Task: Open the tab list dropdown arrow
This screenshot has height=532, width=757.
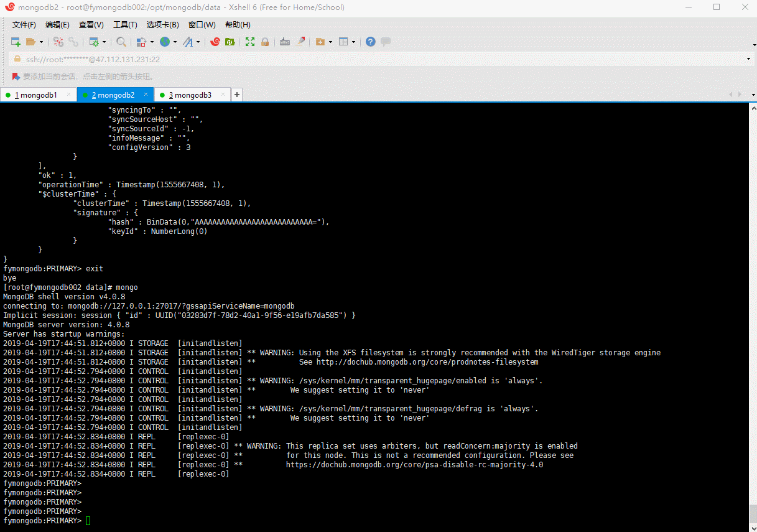Action: [753, 95]
